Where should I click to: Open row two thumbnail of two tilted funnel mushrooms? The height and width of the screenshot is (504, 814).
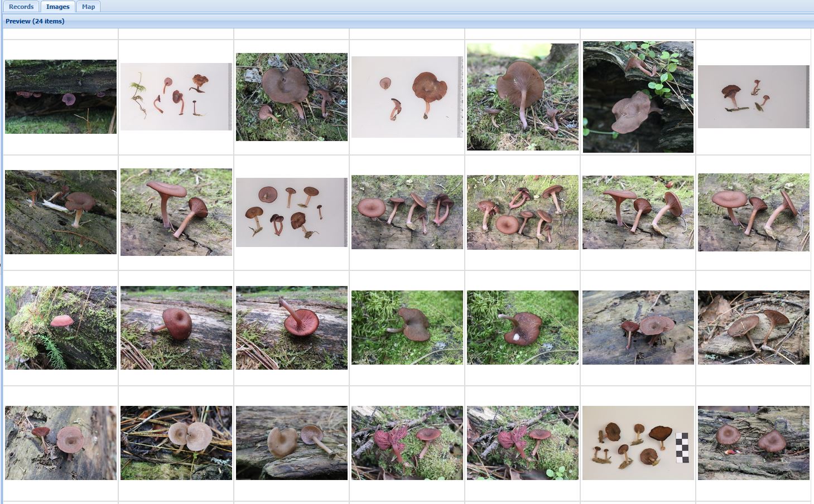coord(176,212)
